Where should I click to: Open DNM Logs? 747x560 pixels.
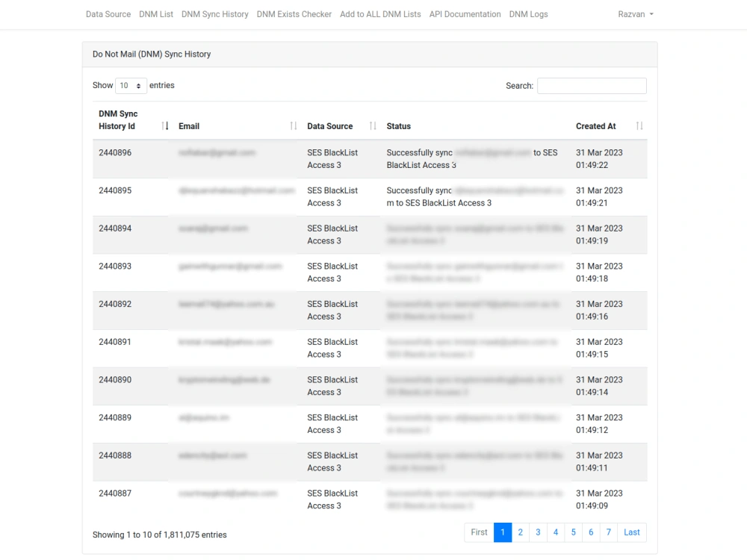527,14
